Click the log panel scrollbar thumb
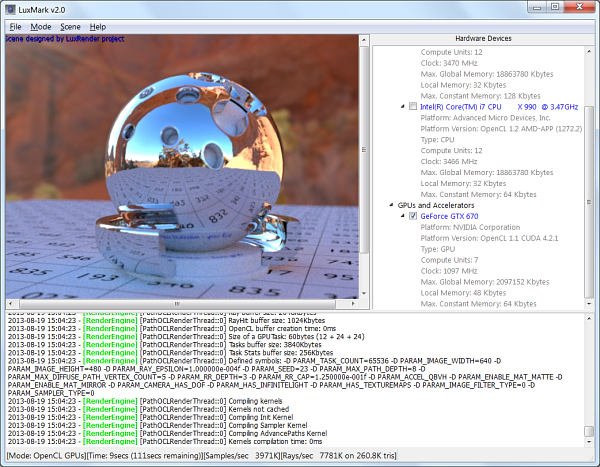 (589, 431)
